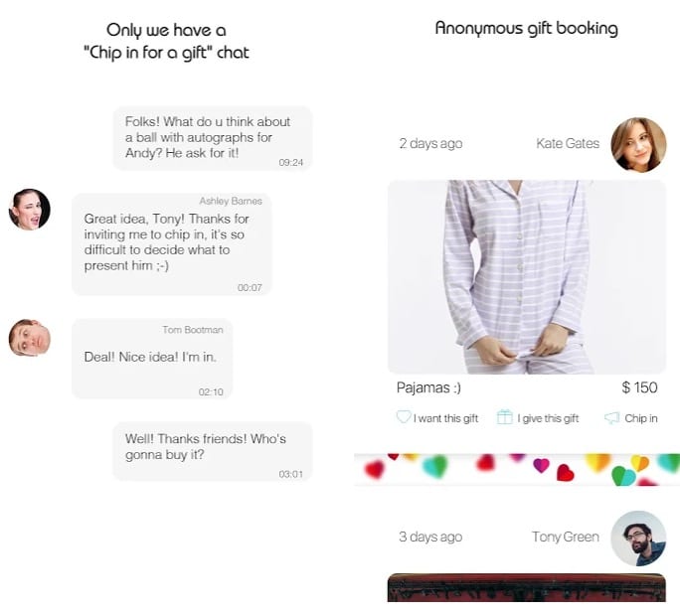
Task: Select the Who's gonna buy it message
Action: [x=213, y=452]
